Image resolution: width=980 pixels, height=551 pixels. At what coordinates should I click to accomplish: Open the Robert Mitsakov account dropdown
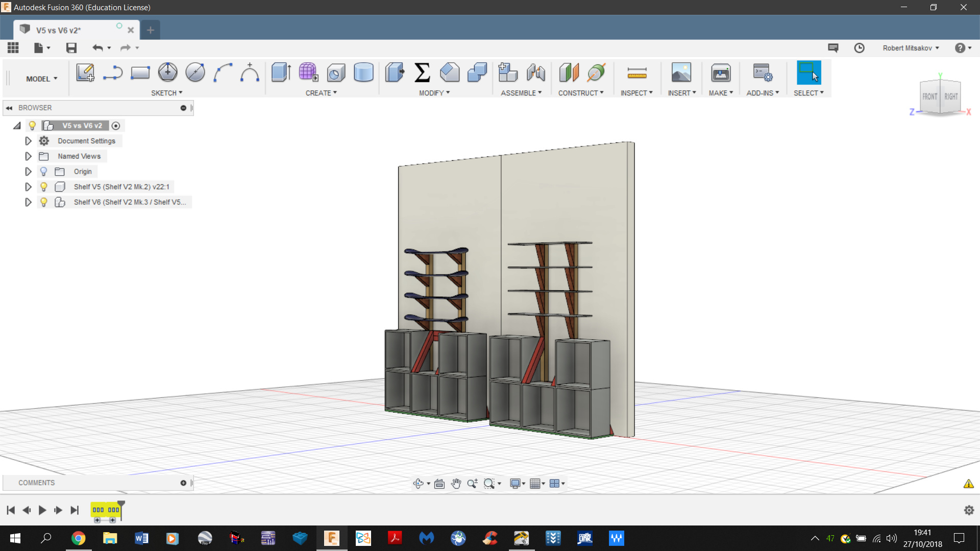pyautogui.click(x=911, y=48)
